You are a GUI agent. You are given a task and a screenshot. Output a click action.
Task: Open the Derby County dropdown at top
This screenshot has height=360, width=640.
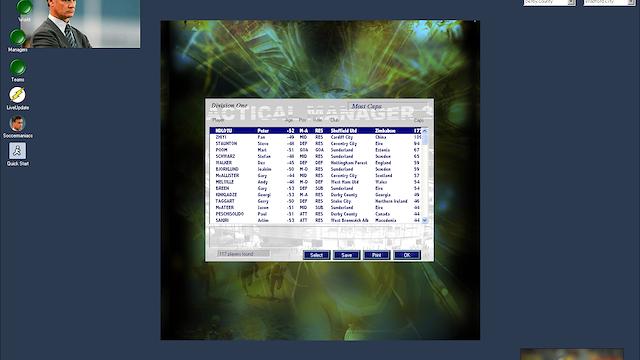549,2
